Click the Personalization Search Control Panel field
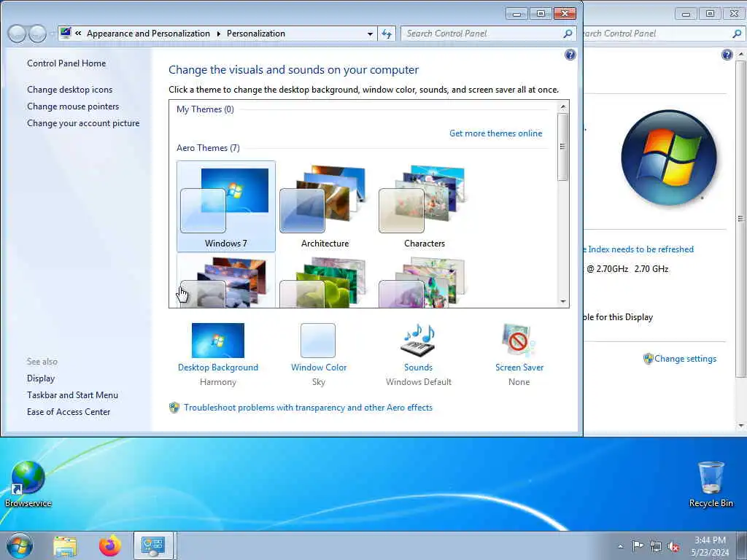This screenshot has height=560, width=747. (488, 34)
